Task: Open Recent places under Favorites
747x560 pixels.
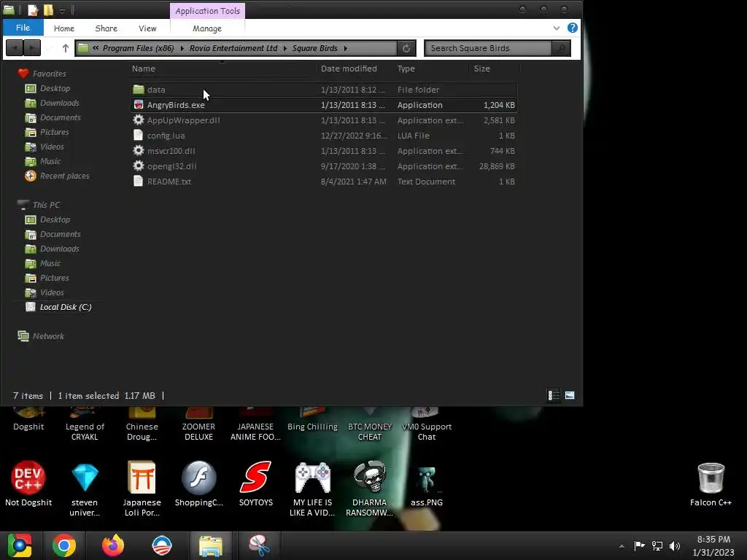Action: pyautogui.click(x=57, y=176)
